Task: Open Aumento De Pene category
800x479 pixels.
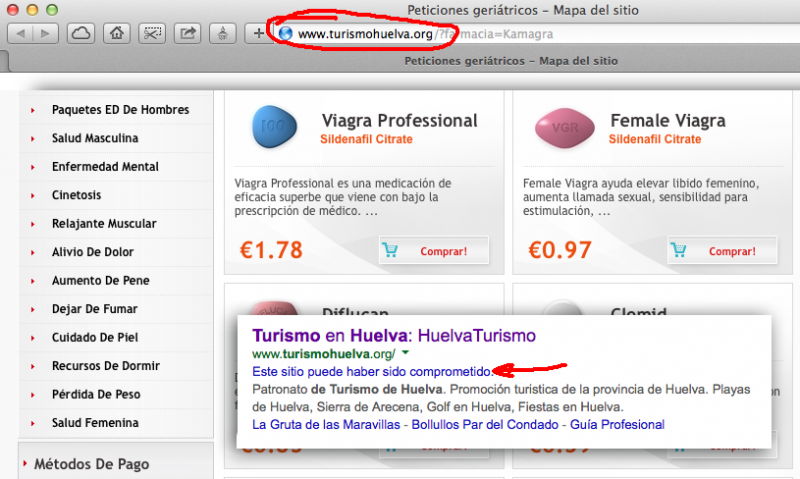Action: [101, 281]
